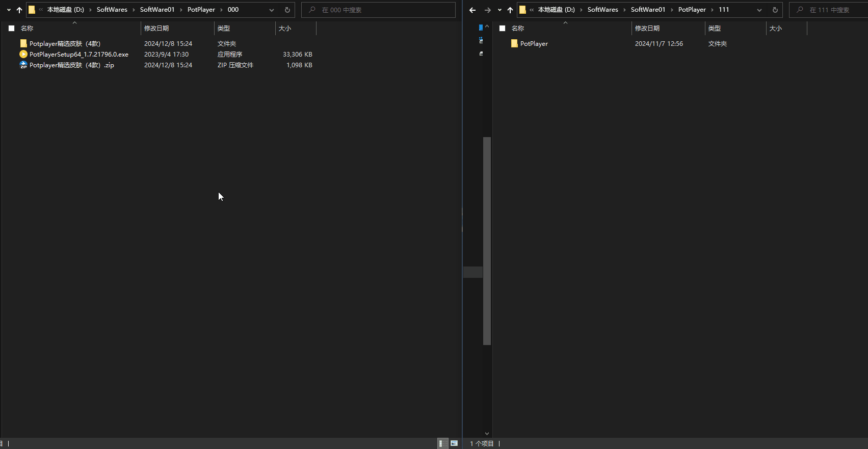Click the search box 在 111 中搜索
Screen dimensions: 868x449
click(829, 10)
